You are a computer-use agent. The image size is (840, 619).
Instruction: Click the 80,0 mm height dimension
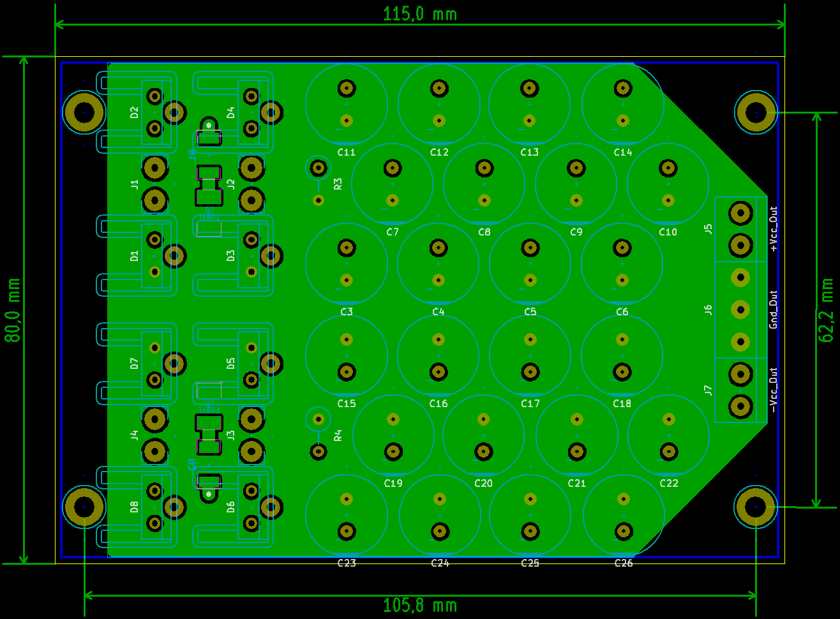[x=13, y=309]
